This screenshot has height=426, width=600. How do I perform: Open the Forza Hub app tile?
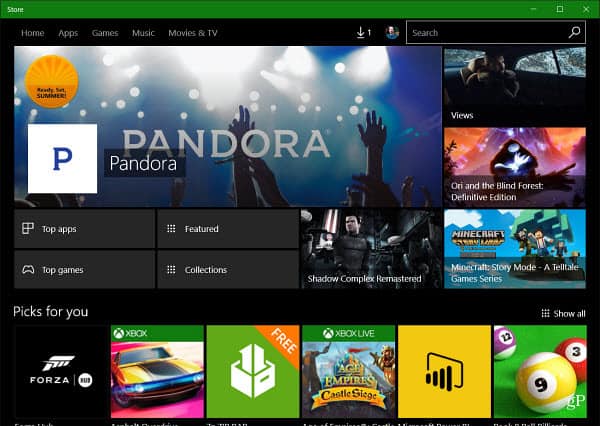pyautogui.click(x=61, y=372)
